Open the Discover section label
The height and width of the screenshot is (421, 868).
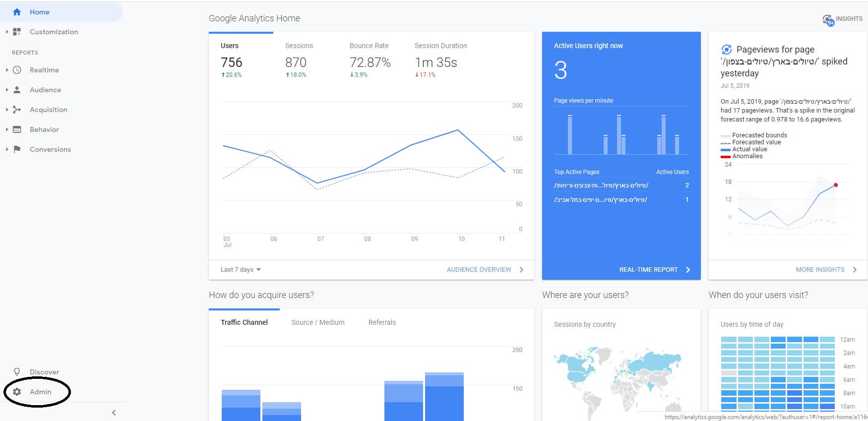pyautogui.click(x=44, y=372)
